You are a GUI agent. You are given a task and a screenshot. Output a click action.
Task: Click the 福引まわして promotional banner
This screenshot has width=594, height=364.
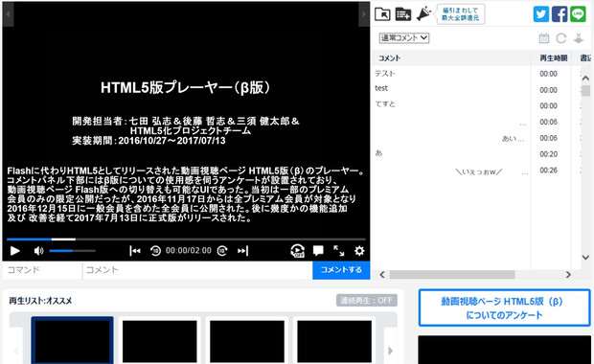[461, 14]
